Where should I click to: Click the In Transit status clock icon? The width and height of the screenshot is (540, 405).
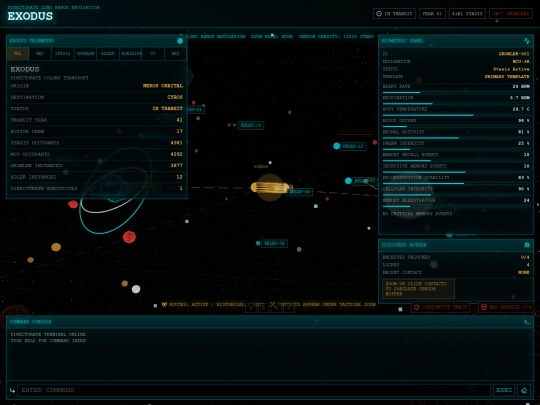coord(379,14)
